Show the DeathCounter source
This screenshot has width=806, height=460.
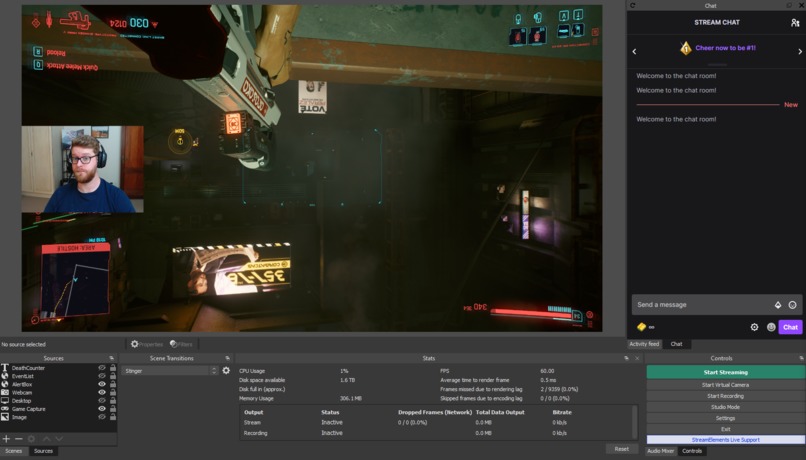pos(102,367)
